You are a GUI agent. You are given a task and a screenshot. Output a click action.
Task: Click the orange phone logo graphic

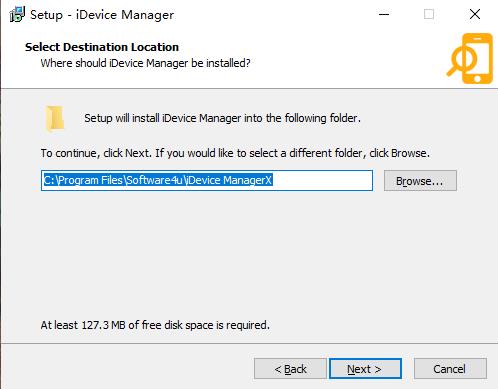[x=470, y=58]
